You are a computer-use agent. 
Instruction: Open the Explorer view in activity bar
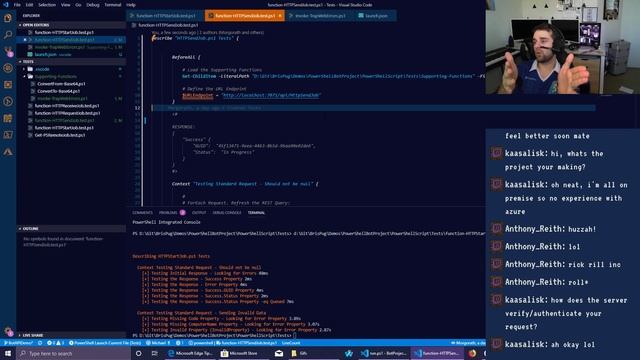pyautogui.click(x=8, y=18)
